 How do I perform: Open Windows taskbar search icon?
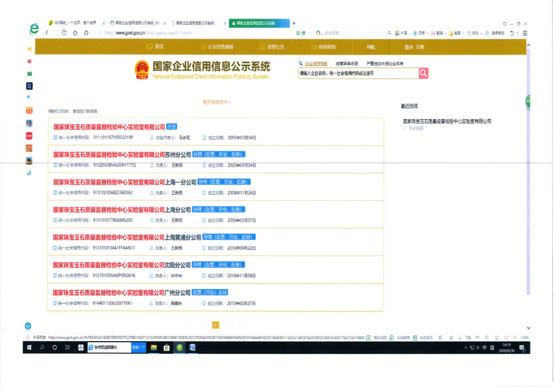pos(42,348)
